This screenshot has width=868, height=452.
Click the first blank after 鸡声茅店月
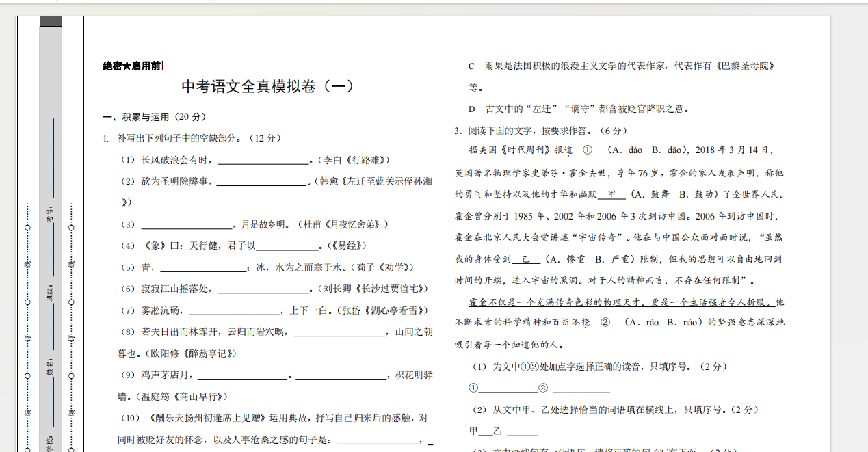pyautogui.click(x=242, y=375)
